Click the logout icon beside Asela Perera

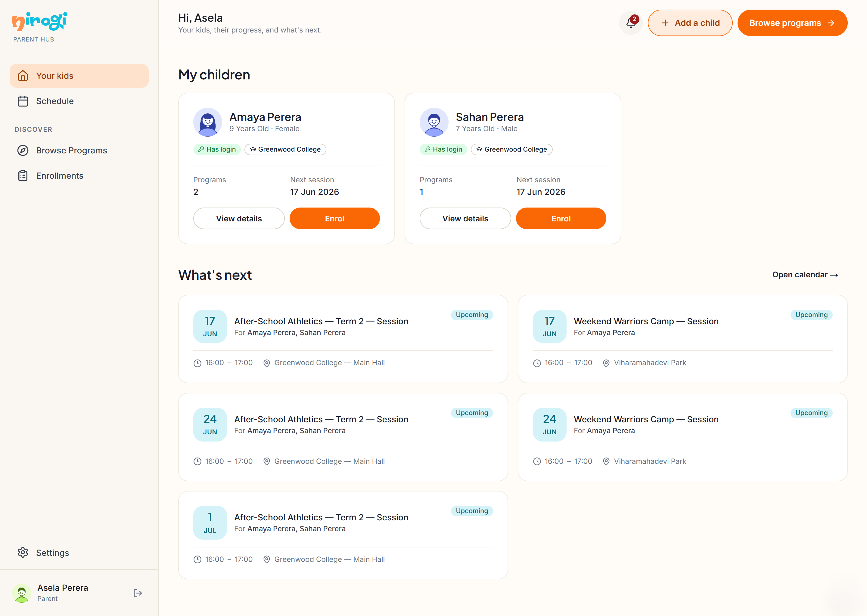pos(138,593)
